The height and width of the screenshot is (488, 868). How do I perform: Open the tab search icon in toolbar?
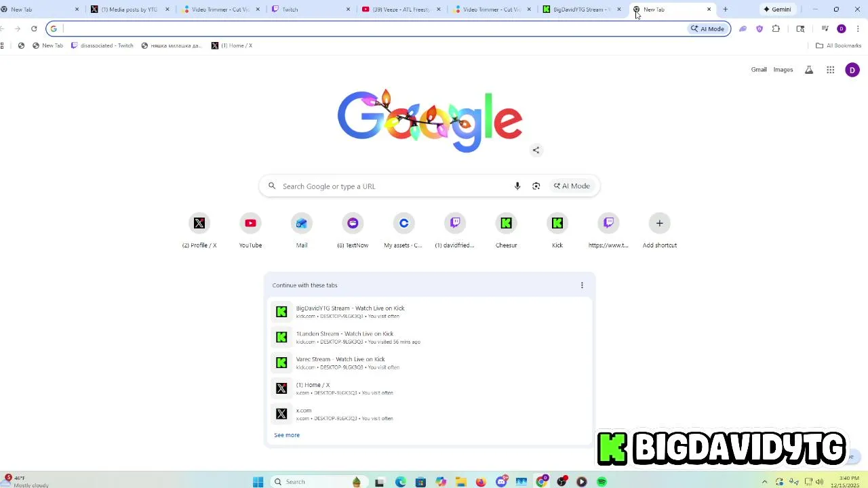click(800, 28)
